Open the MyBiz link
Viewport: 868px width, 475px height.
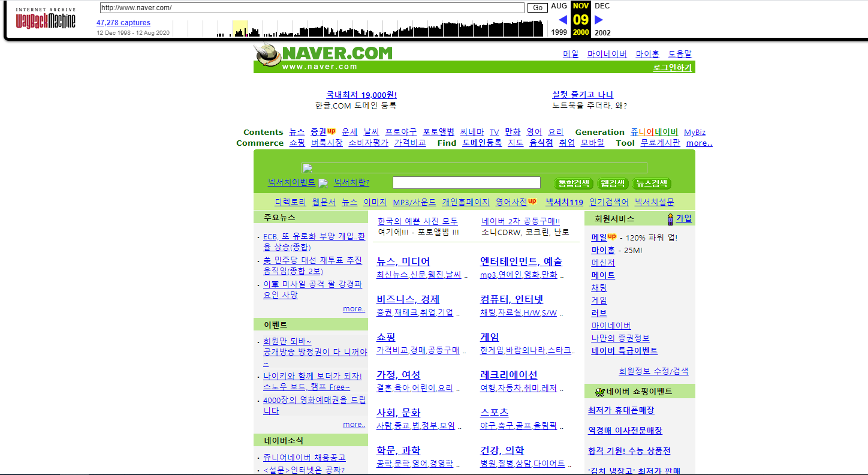[695, 132]
